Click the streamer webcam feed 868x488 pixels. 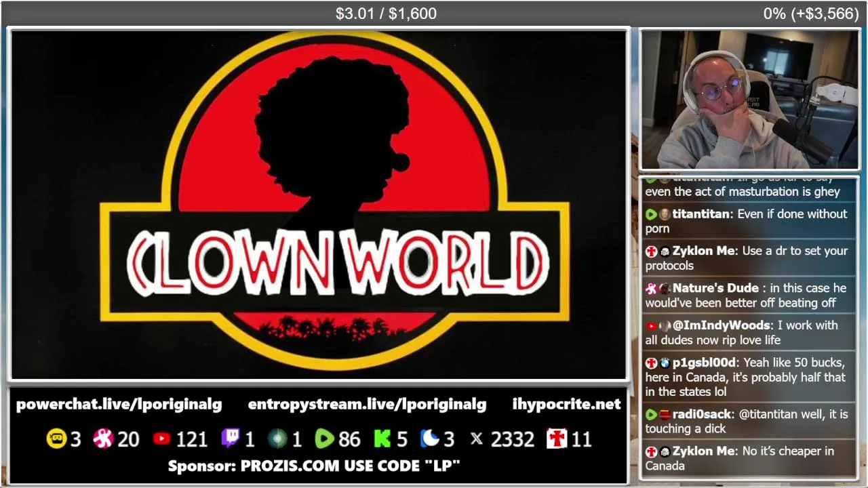click(749, 100)
